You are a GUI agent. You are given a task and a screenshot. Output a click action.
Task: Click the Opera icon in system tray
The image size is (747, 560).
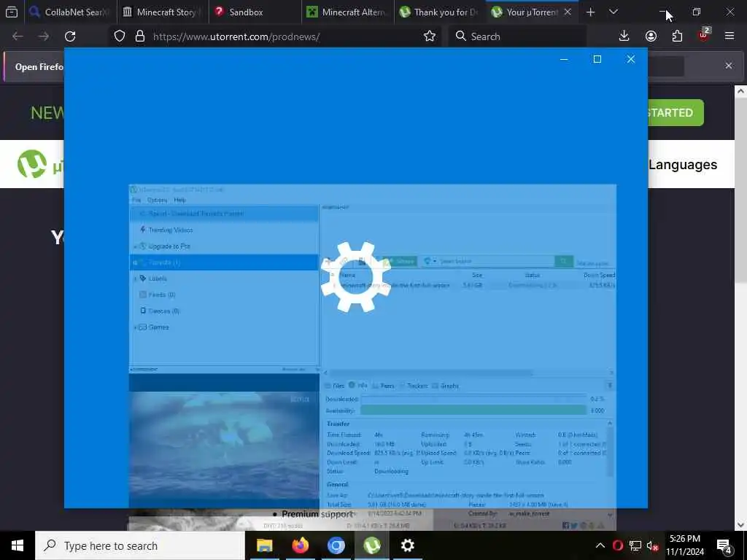[618, 545]
